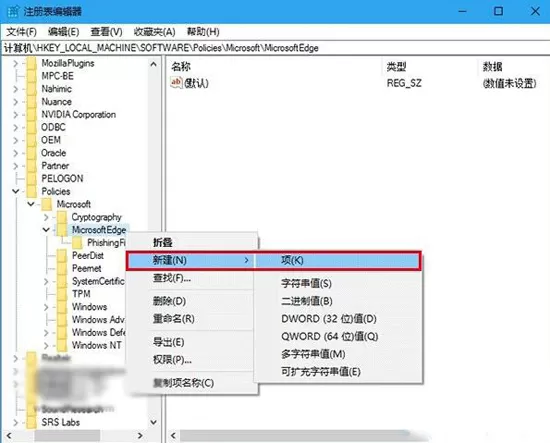The height and width of the screenshot is (443, 550).
Task: Click the Microsoft folder icon under Policies
Action: (47, 204)
